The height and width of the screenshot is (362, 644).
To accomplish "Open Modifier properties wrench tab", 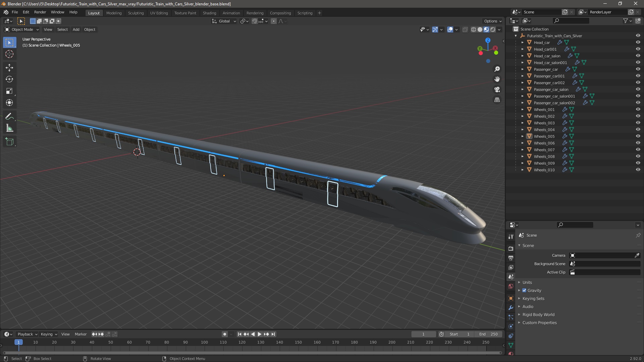I will (x=511, y=308).
